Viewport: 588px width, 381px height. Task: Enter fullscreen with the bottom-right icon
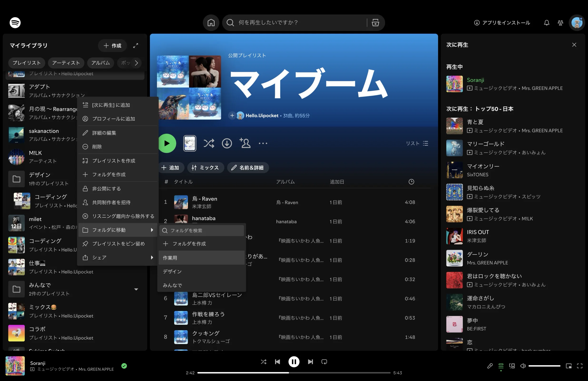(x=580, y=366)
